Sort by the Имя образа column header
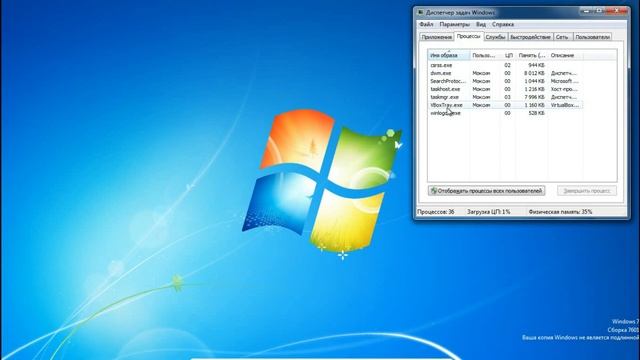 tap(449, 55)
